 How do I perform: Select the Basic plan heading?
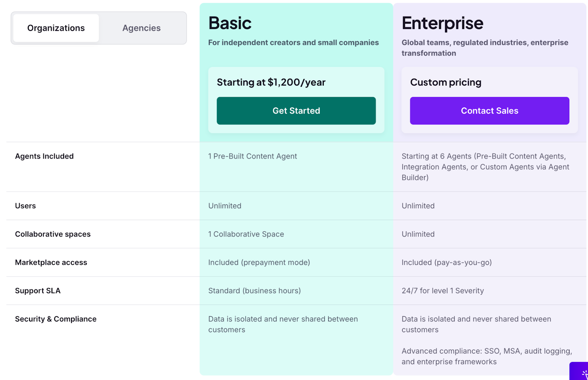[x=230, y=23]
